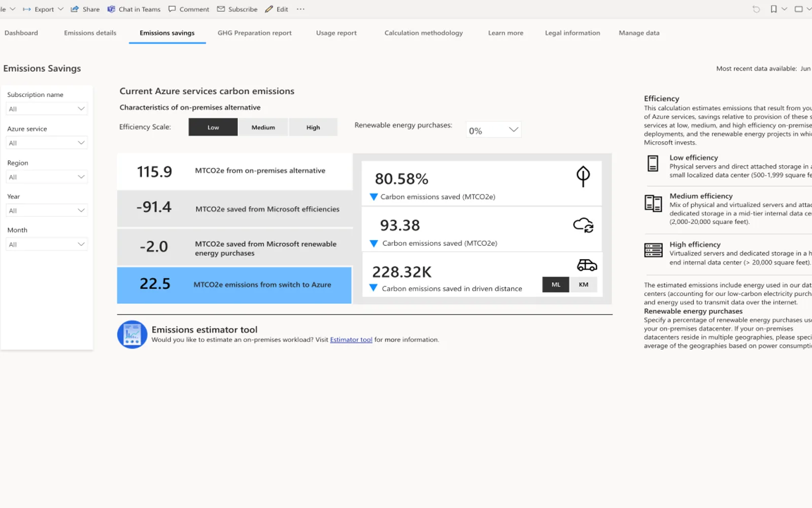The width and height of the screenshot is (812, 508).
Task: Expand the Year filter dropdown
Action: pos(47,210)
